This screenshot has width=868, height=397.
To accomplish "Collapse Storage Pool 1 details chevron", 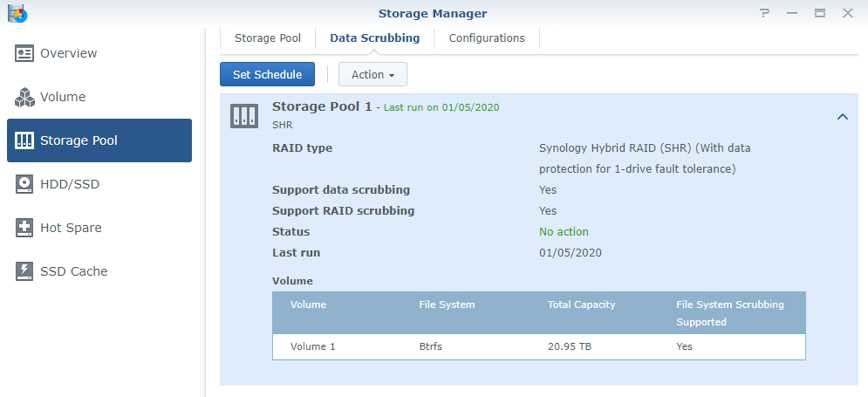I will [843, 116].
